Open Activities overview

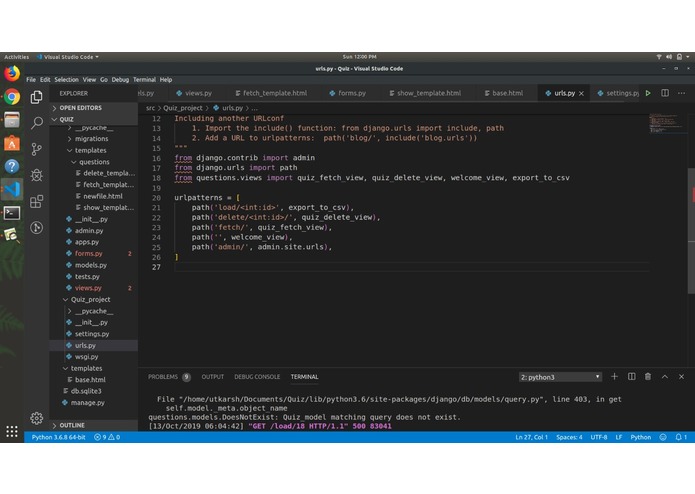[16, 57]
